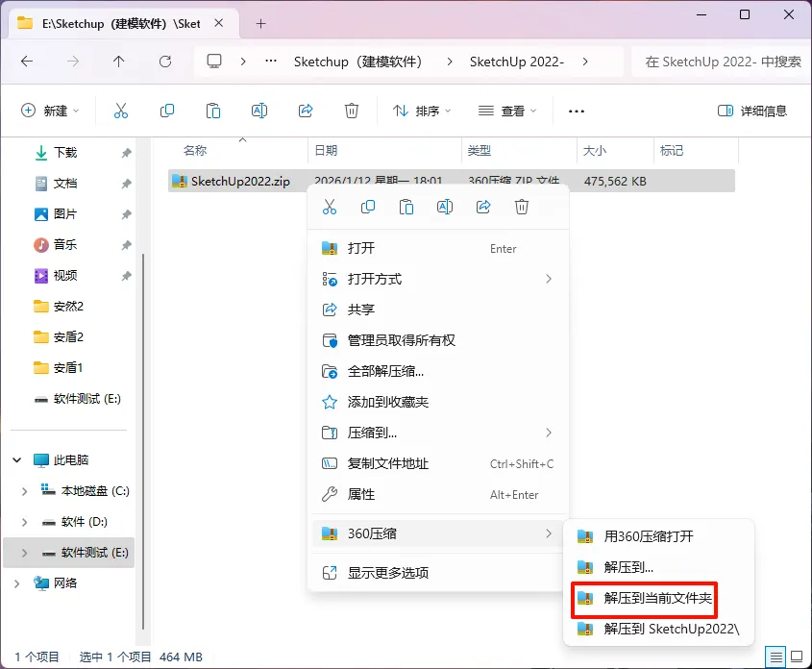The image size is (812, 669).
Task: Open 视频 in the sidebar
Action: pos(65,276)
